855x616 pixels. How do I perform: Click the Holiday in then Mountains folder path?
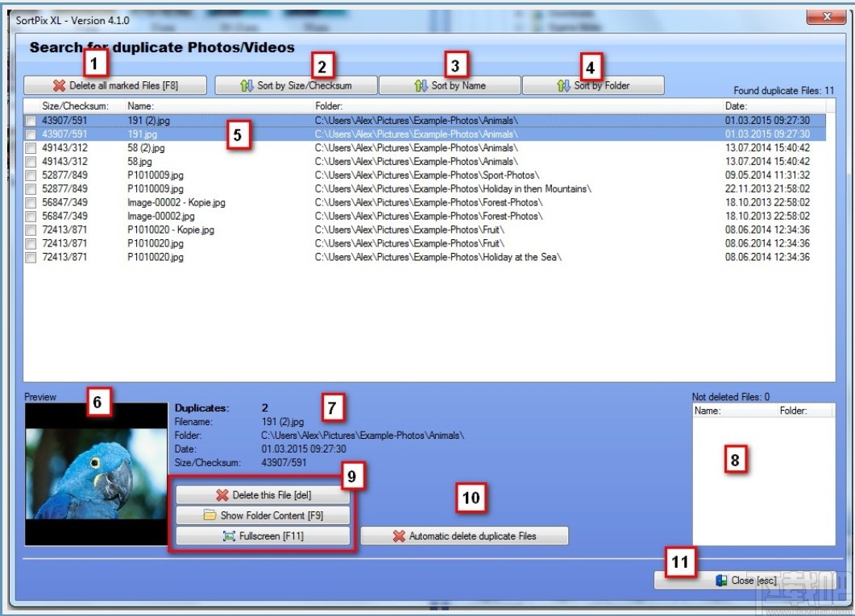click(453, 189)
